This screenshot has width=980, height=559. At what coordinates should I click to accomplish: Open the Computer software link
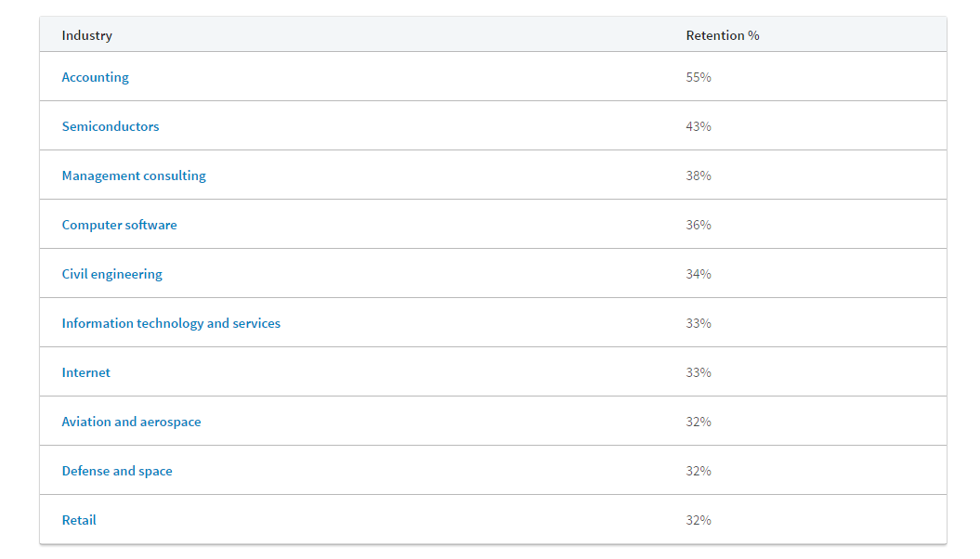119,224
